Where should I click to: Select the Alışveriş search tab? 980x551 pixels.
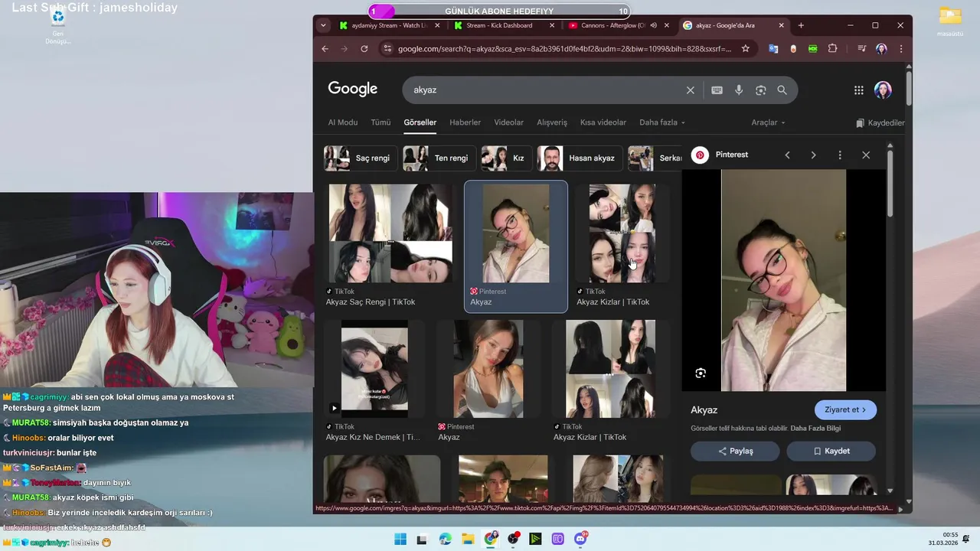point(552,122)
